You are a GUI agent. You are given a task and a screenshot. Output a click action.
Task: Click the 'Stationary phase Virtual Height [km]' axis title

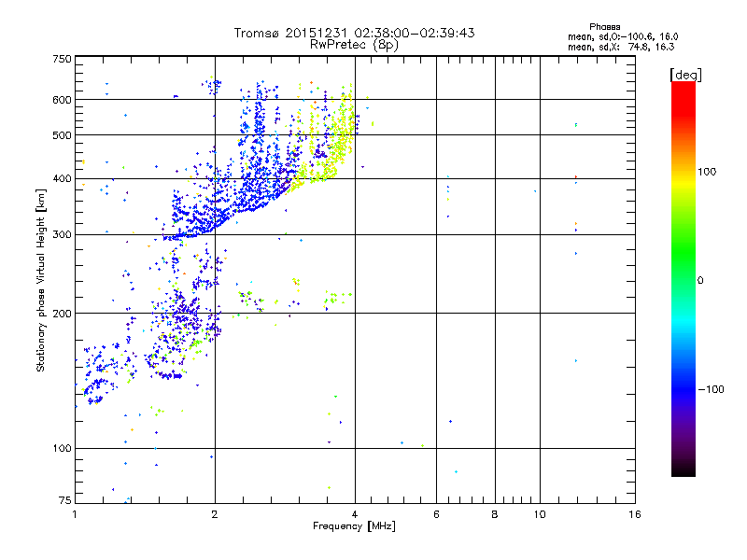(x=41, y=281)
